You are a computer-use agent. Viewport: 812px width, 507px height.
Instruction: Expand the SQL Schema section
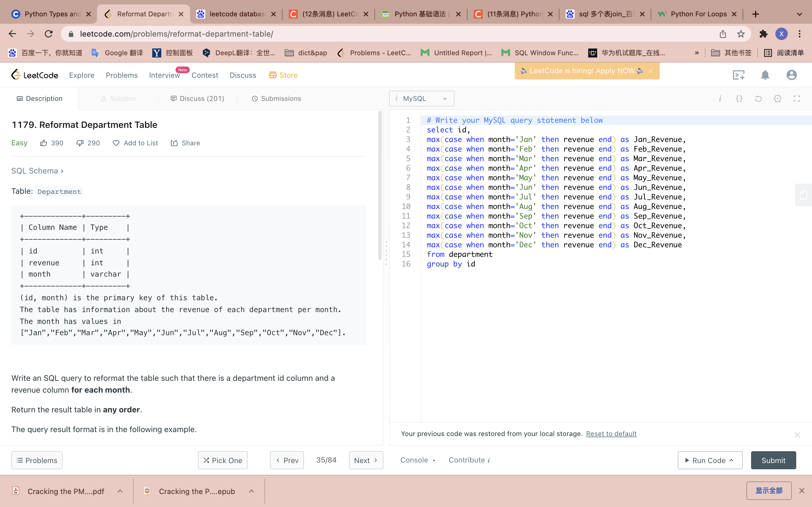click(37, 171)
